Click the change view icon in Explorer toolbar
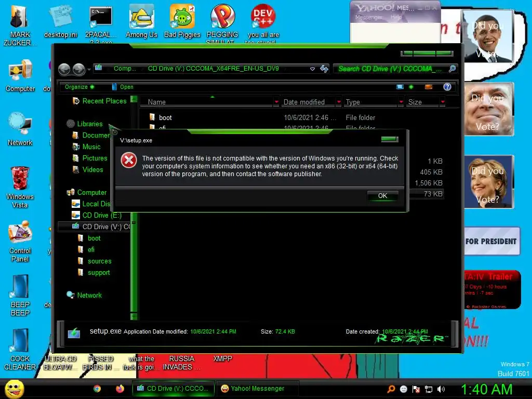 [x=400, y=87]
